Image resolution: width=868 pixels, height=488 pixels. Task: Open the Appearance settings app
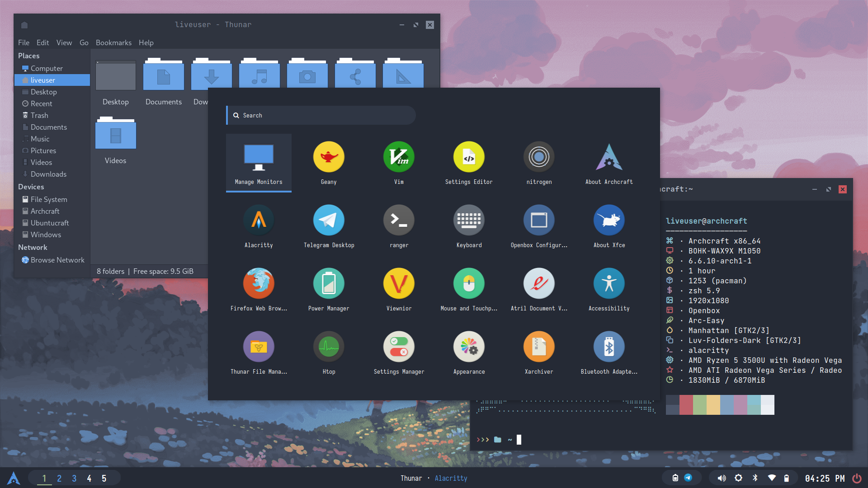pyautogui.click(x=469, y=347)
